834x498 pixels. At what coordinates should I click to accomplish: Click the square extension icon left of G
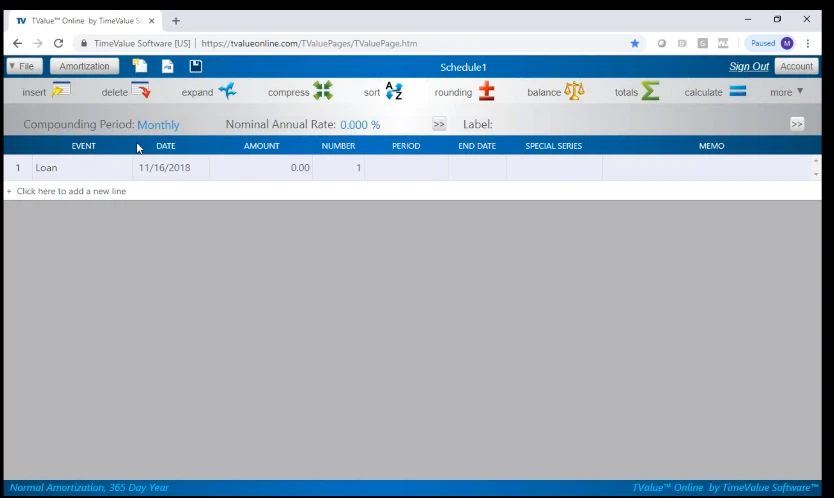[682, 43]
